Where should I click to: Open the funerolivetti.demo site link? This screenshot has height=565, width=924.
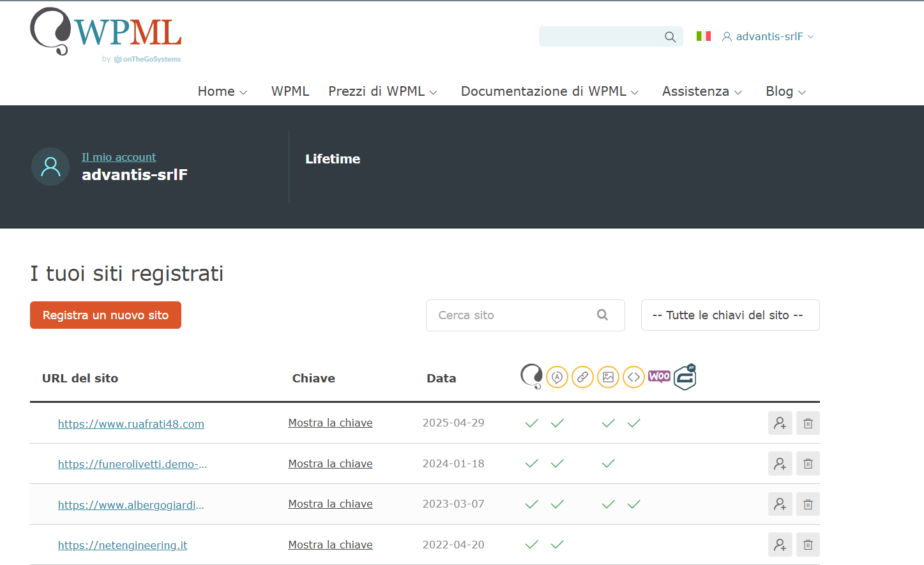tap(132, 464)
